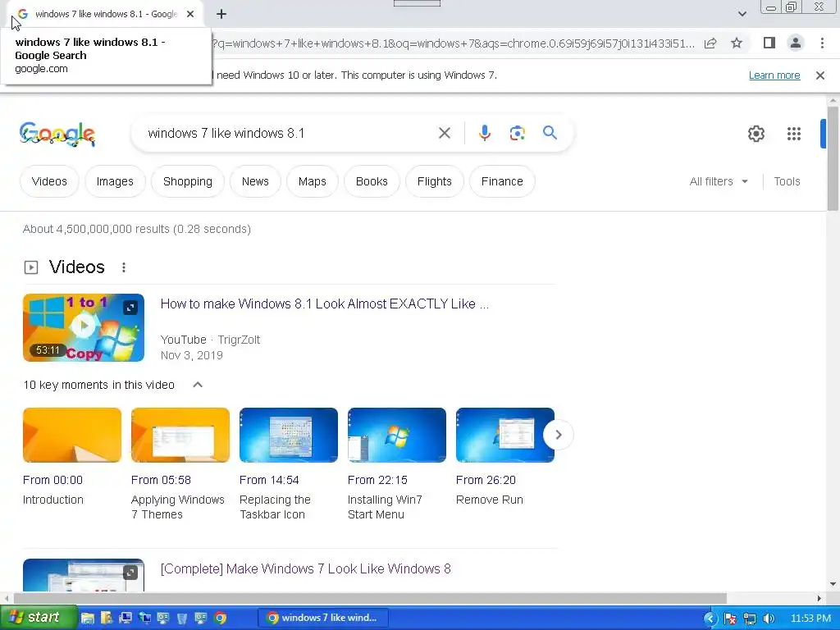Click the share page icon in address bar

click(x=710, y=43)
